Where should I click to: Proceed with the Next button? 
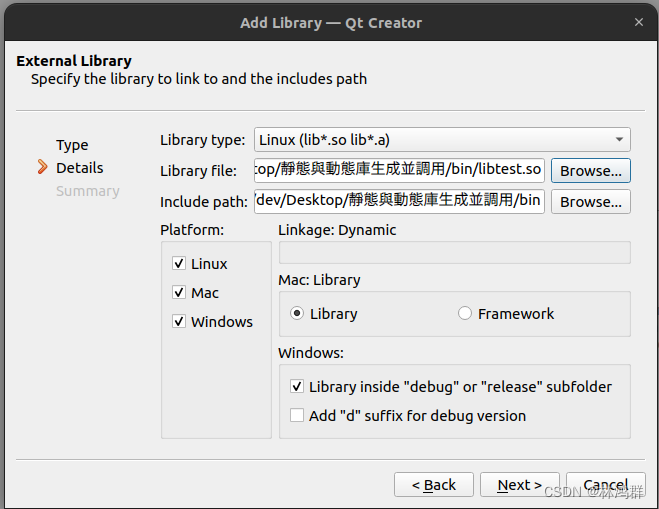tap(520, 485)
